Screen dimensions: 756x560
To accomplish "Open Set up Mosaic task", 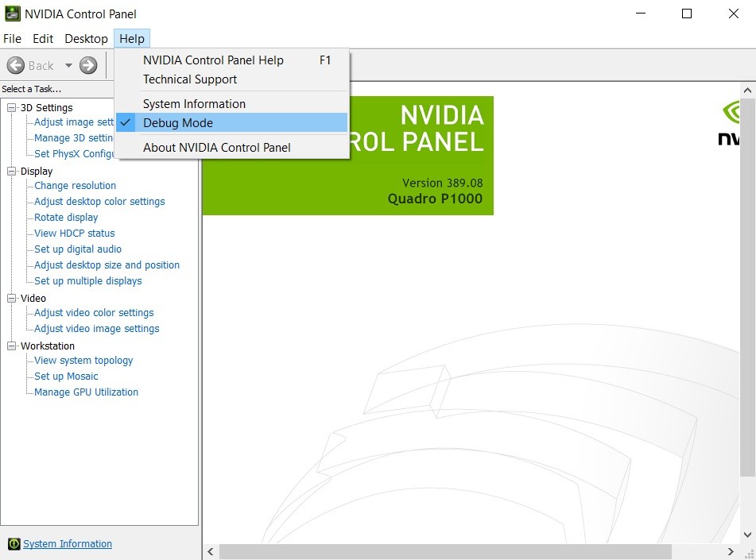I will point(66,377).
